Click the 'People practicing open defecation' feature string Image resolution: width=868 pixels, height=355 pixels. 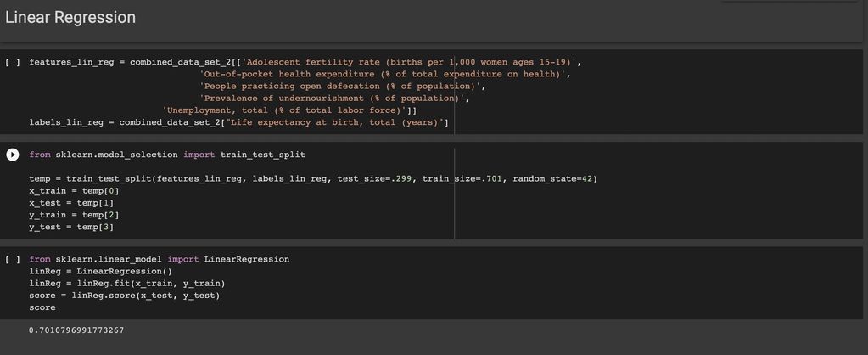(341, 87)
